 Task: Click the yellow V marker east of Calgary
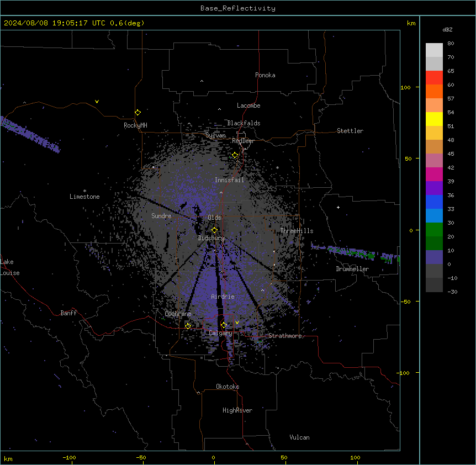click(x=237, y=323)
